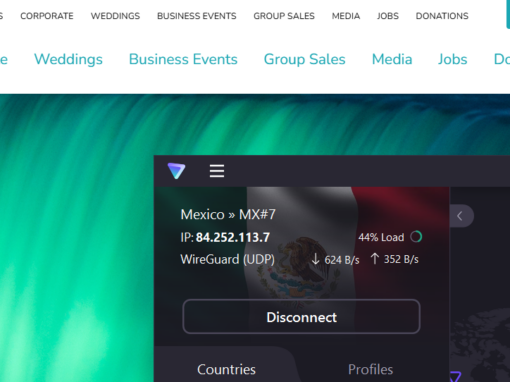Open the Corporate top menu item
The height and width of the screenshot is (382, 510).
[47, 16]
